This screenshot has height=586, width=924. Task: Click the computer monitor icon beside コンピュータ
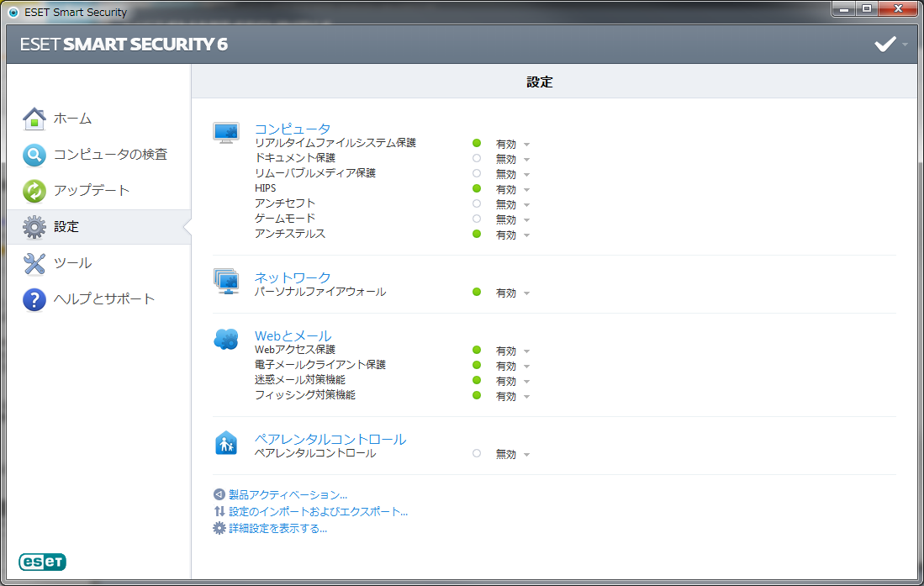[226, 133]
